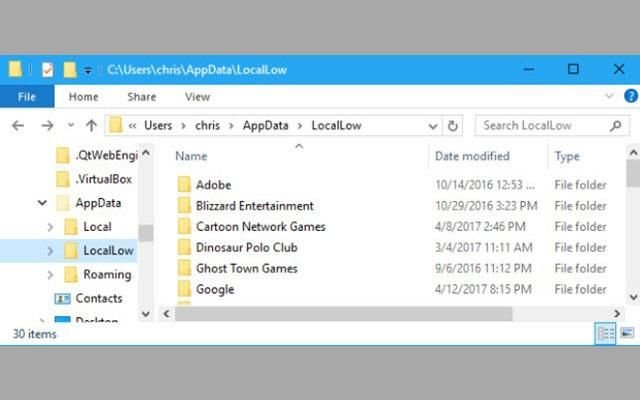Sort by the Name column header
This screenshot has width=640, height=400.
click(x=191, y=156)
